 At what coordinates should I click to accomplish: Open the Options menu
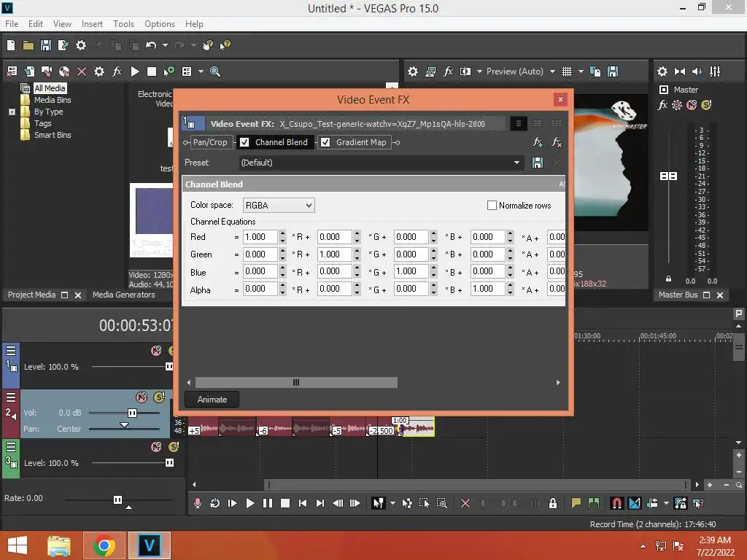coord(160,24)
